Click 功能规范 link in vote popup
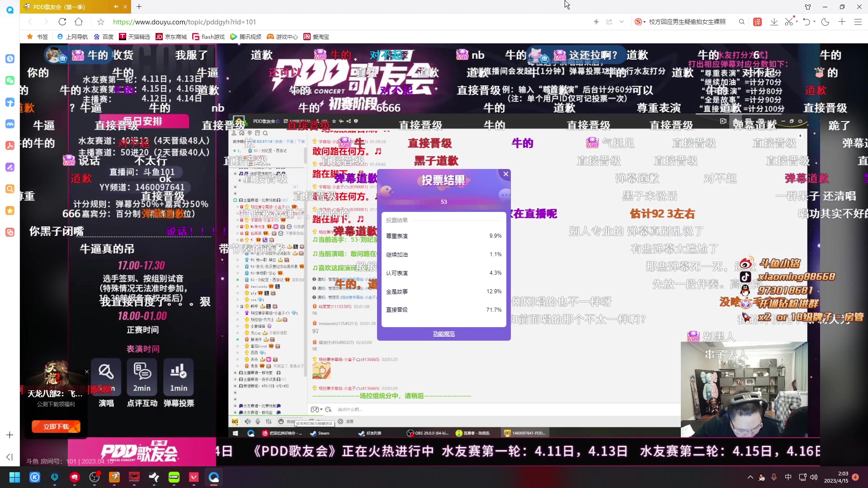The height and width of the screenshot is (488, 868). click(444, 334)
